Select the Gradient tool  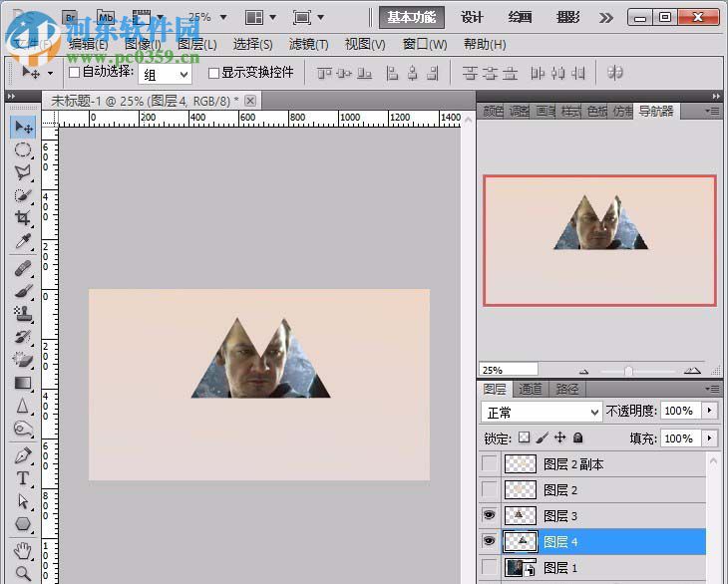pyautogui.click(x=23, y=383)
